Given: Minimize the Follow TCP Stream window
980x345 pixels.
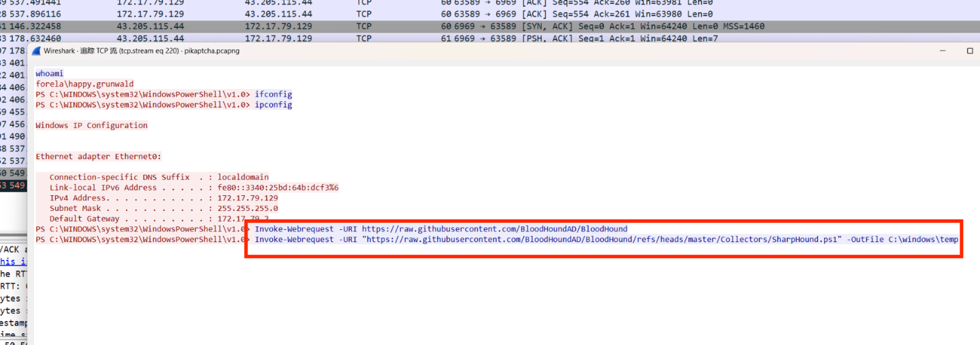Looking at the screenshot, I should point(942,51).
